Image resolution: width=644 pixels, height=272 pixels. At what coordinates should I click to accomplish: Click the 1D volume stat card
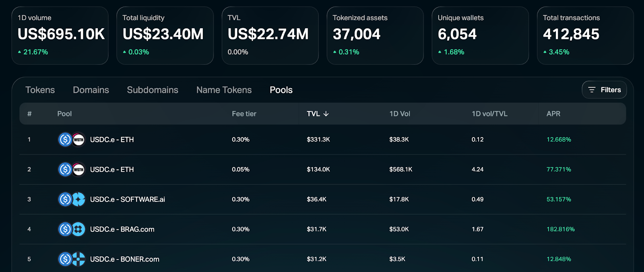click(60, 35)
